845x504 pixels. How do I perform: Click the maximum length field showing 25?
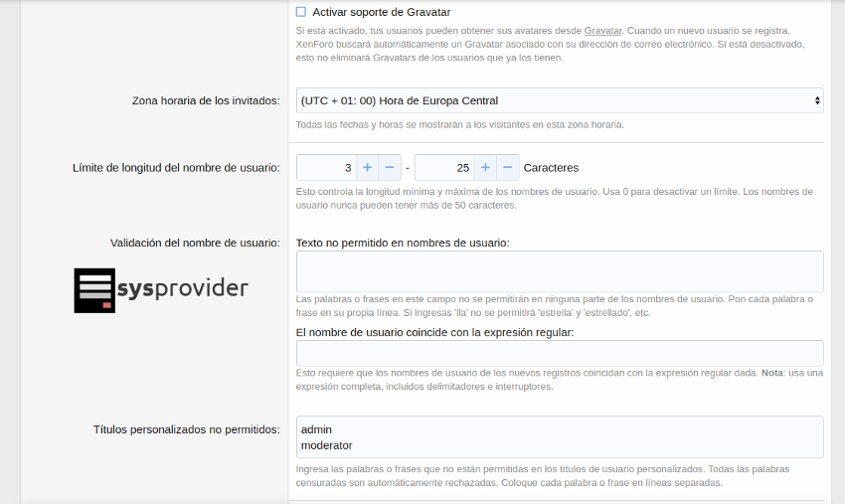pos(443,167)
